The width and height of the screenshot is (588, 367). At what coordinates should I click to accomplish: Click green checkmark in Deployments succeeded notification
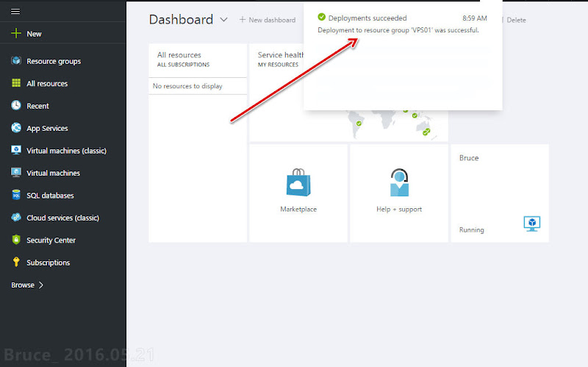click(x=321, y=17)
